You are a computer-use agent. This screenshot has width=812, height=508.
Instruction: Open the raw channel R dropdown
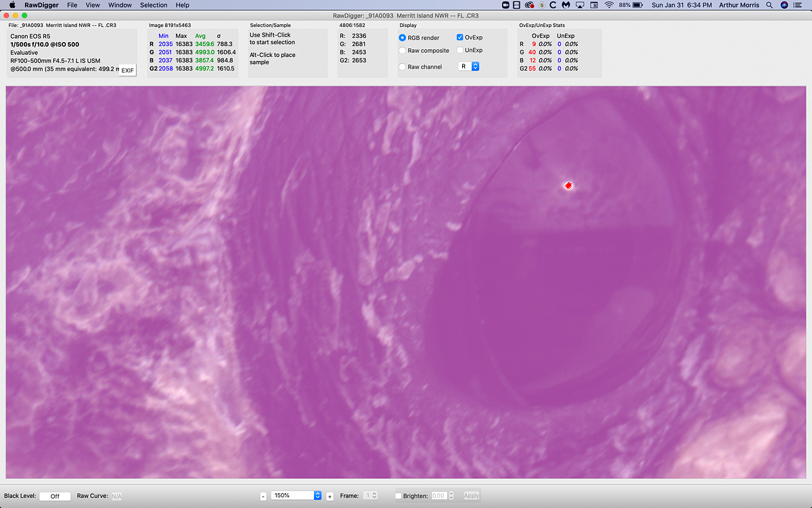point(468,66)
